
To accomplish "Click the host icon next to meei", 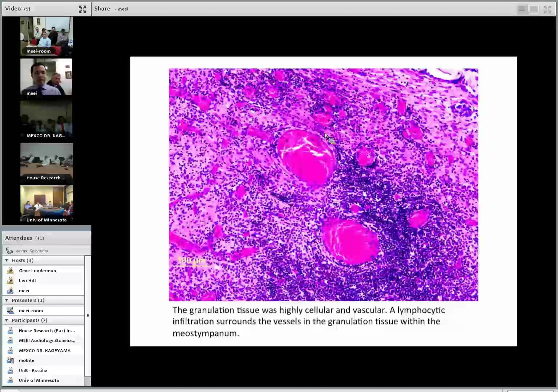I will (x=10, y=290).
